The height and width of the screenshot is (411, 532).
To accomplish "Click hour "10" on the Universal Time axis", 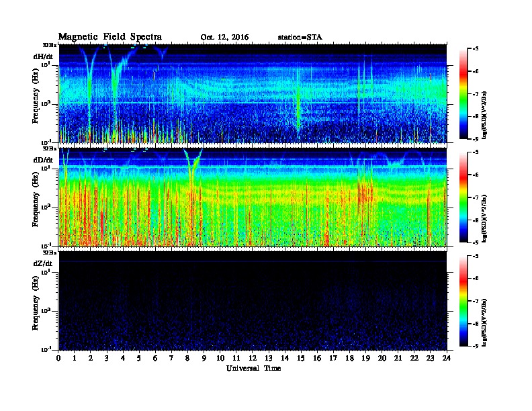I will click(220, 358).
